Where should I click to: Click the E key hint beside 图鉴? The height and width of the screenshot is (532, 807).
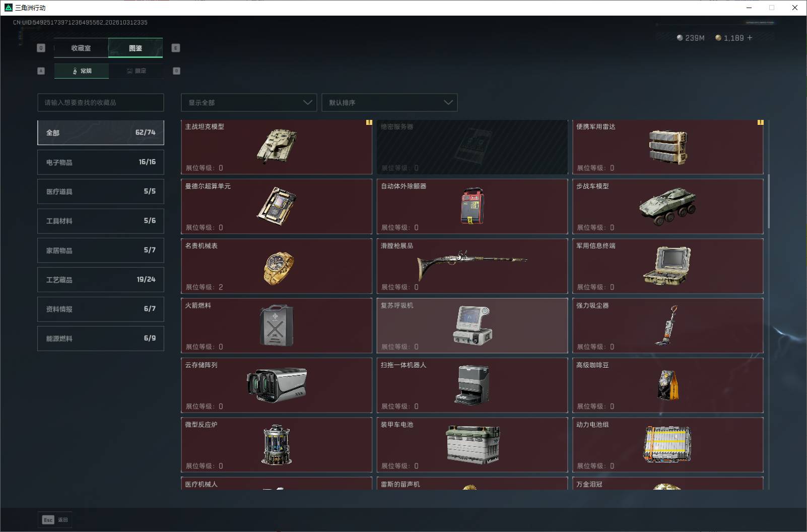coord(176,48)
